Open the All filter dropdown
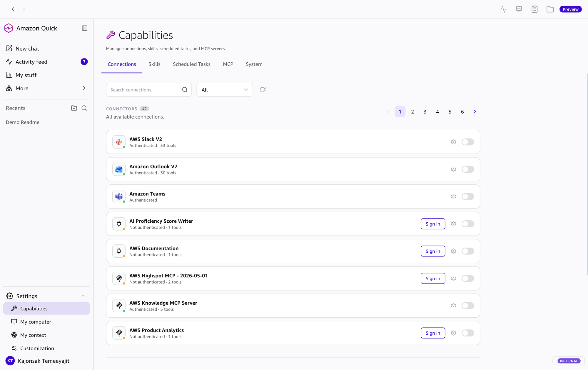This screenshot has height=370, width=588. click(x=225, y=90)
